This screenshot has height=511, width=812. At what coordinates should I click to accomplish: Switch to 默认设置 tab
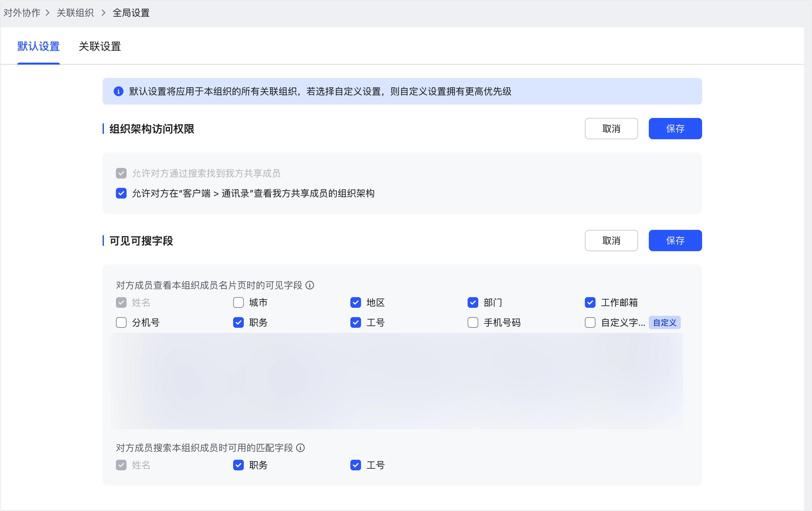(38, 46)
